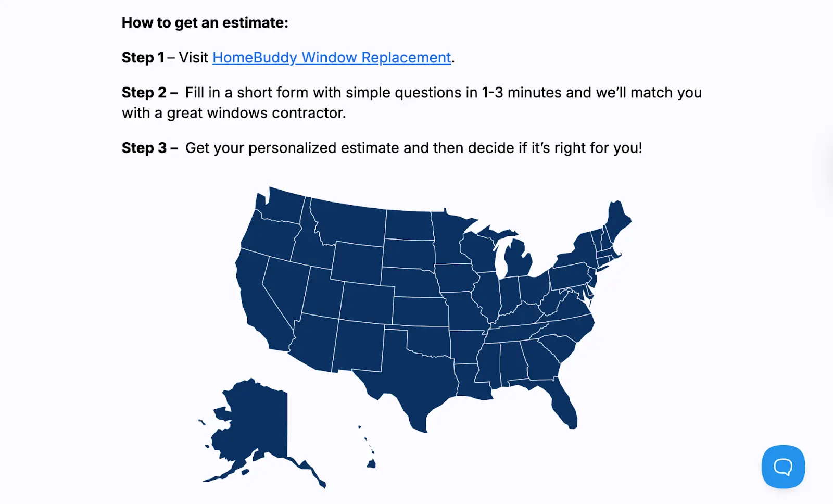This screenshot has width=833, height=504.
Task: Click the "How to get an estimate:" heading
Action: [x=205, y=22]
